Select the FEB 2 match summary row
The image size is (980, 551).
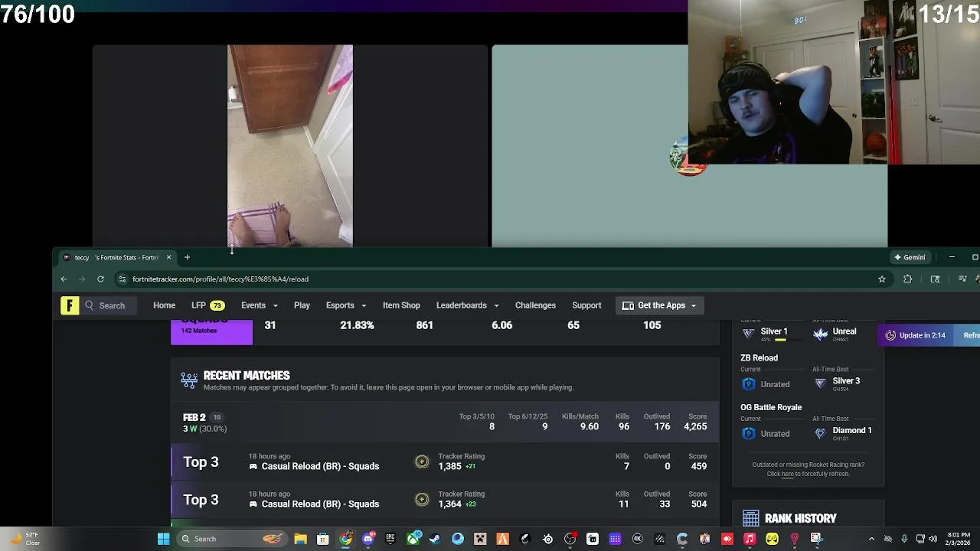[x=445, y=422]
